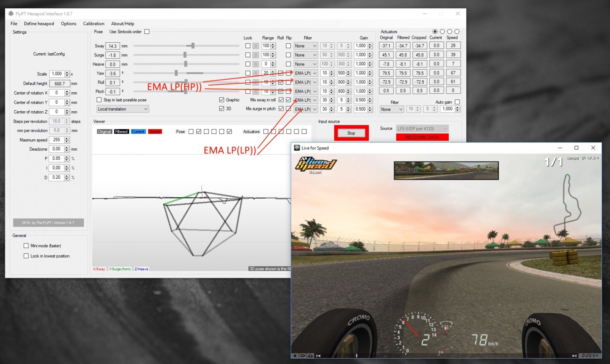The height and width of the screenshot is (364, 610).
Task: Open the About/Help menu
Action: point(123,24)
